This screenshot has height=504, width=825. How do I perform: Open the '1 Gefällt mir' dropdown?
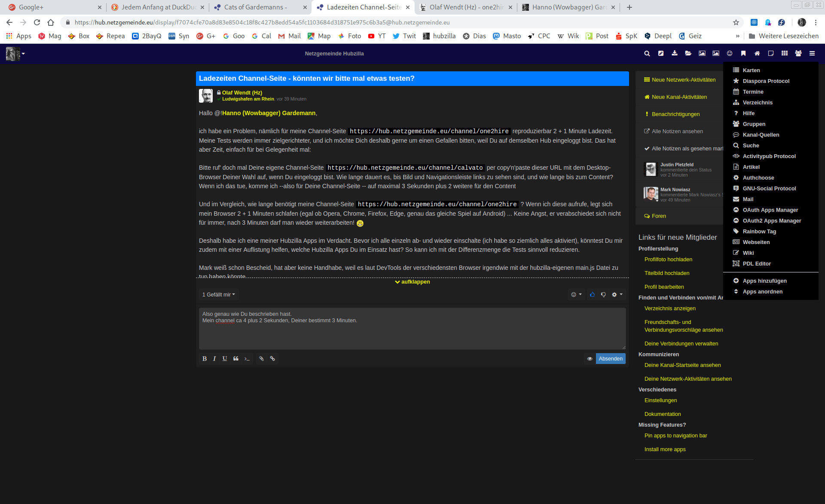coord(219,295)
